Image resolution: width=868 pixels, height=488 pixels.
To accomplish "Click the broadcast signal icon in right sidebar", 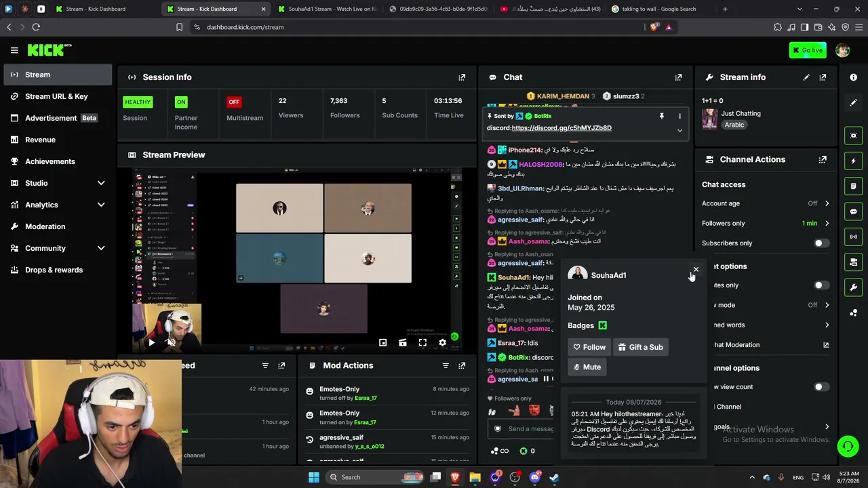I will [x=853, y=237].
